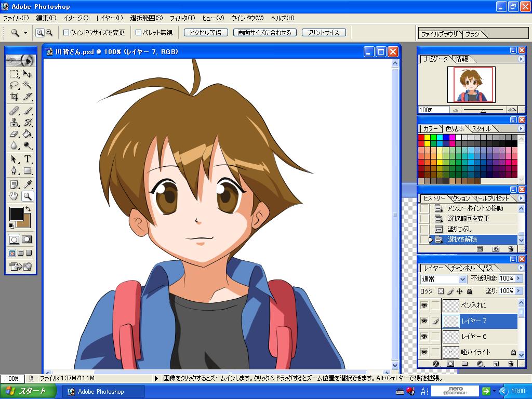532x399 pixels.
Task: Open the Navigator palette menu arrow
Action: pyautogui.click(x=521, y=59)
